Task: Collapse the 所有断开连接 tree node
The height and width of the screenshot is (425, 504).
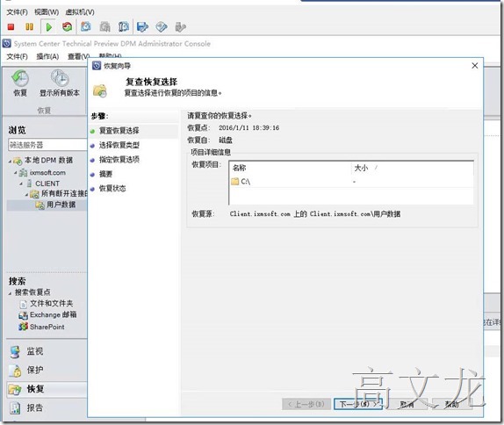Action: (26, 194)
